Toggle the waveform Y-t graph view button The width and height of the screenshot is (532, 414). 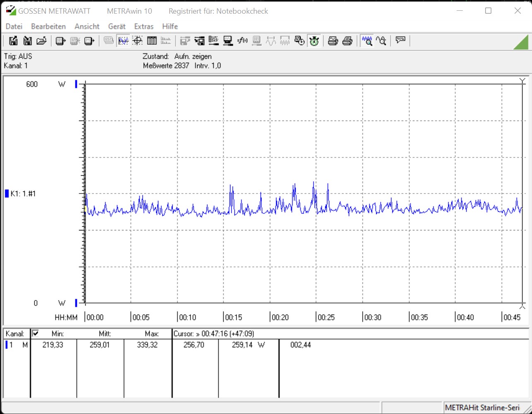[x=123, y=41]
